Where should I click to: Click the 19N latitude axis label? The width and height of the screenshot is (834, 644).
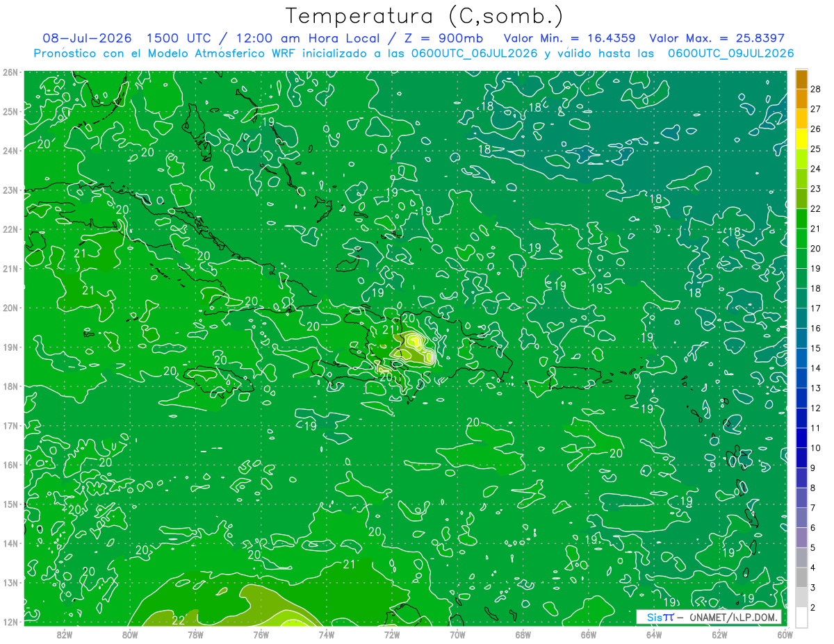click(x=10, y=347)
